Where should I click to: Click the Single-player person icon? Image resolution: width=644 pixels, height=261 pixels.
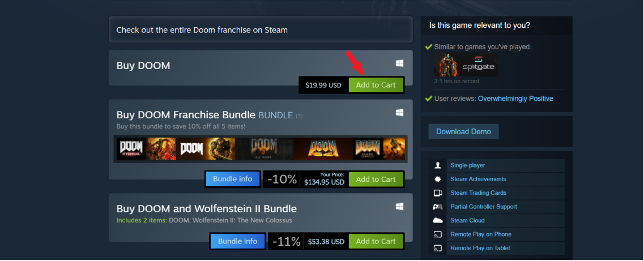[437, 165]
